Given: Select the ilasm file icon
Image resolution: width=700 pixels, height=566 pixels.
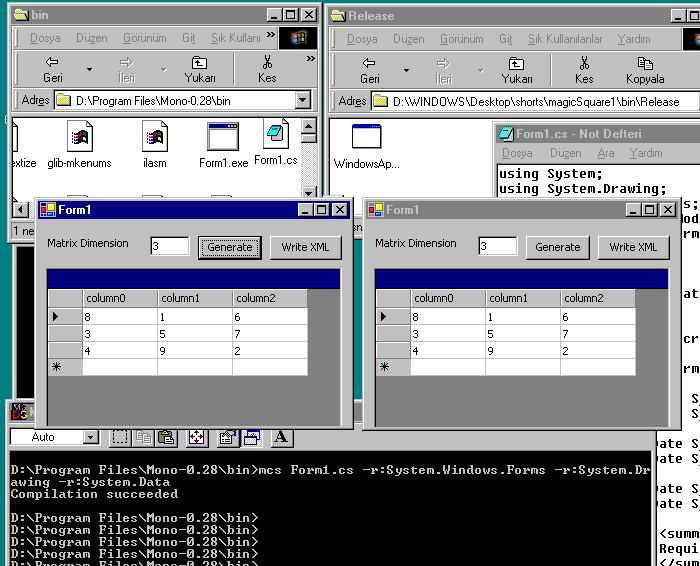Looking at the screenshot, I should pos(154,137).
